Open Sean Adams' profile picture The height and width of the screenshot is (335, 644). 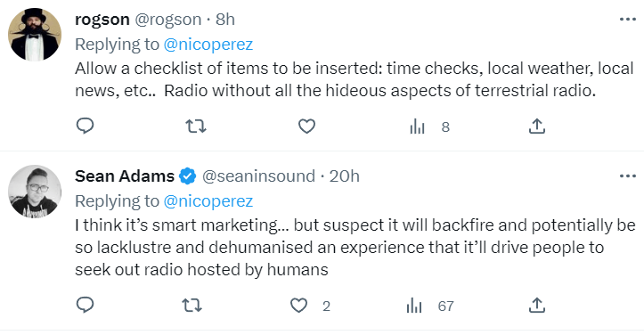(x=35, y=192)
